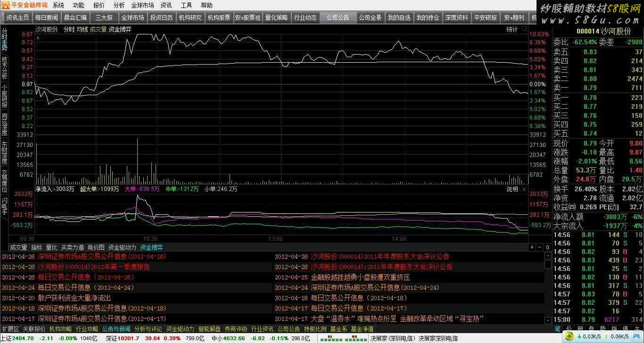Switch to the 扩展区 bottom tab
644x343 pixels.
10,329
